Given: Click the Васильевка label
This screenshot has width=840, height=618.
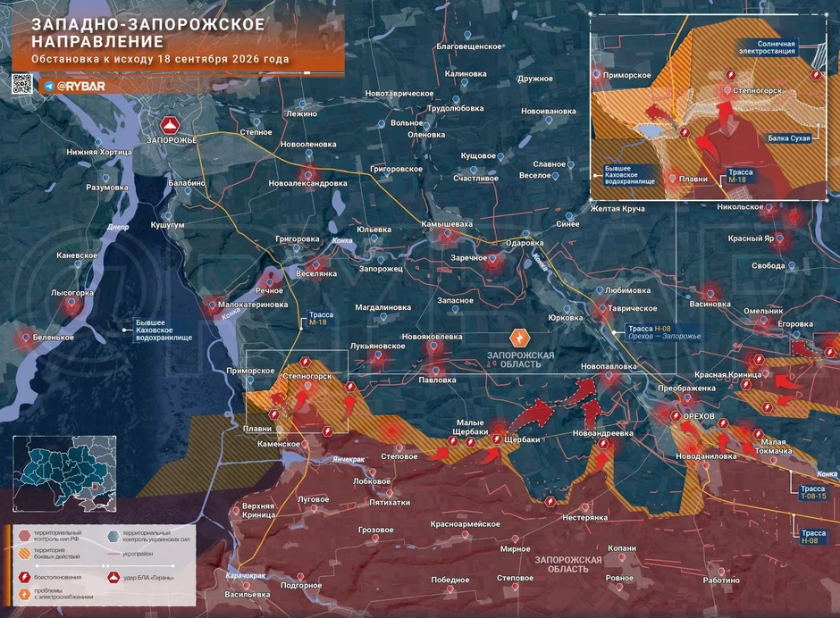Looking at the screenshot, I should (248, 595).
